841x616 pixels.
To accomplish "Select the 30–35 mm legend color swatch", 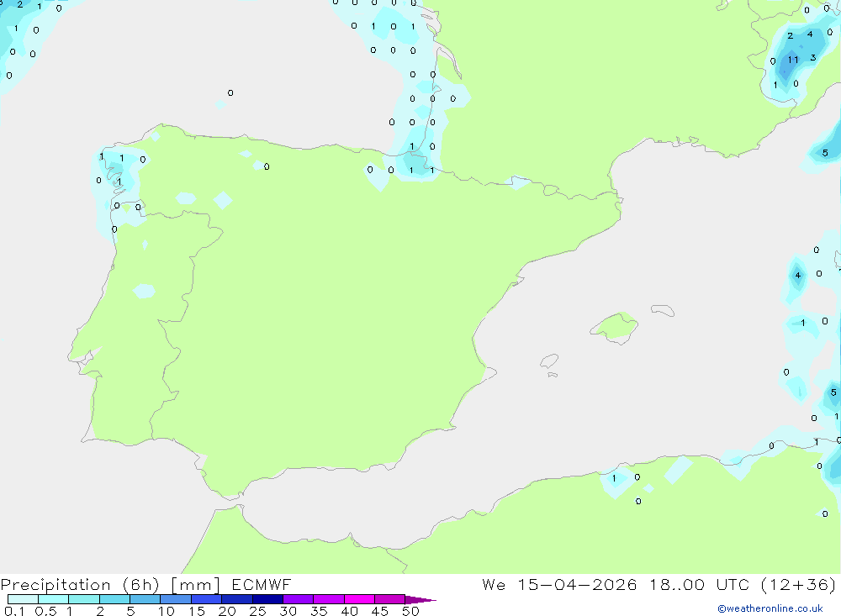I will pyautogui.click(x=299, y=599).
